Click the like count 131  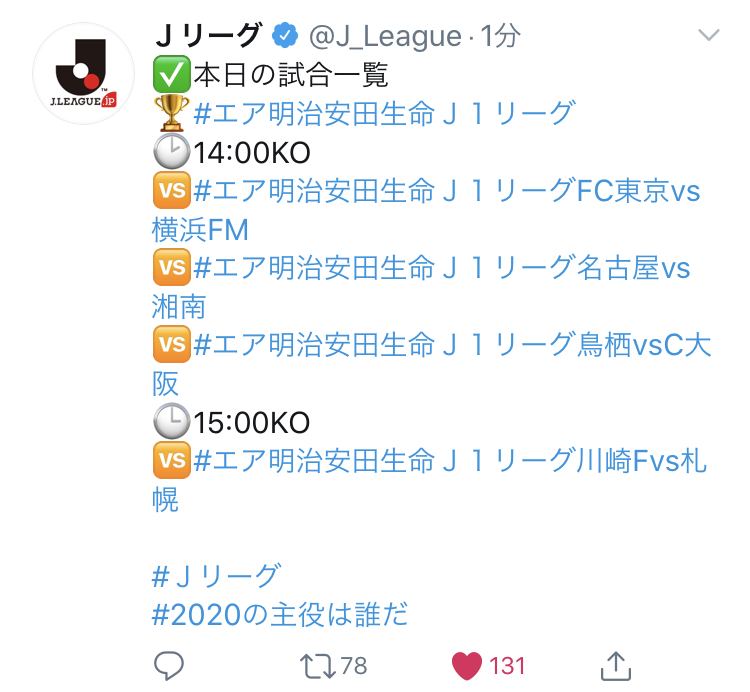click(x=507, y=666)
